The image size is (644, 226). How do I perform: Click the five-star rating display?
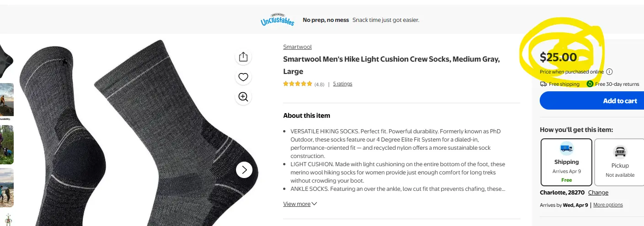[x=297, y=84]
